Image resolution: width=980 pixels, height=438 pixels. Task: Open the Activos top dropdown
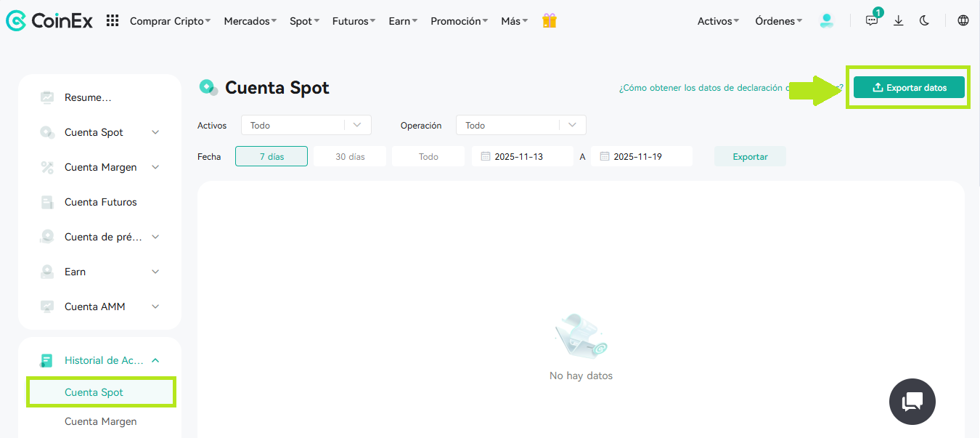tap(719, 21)
